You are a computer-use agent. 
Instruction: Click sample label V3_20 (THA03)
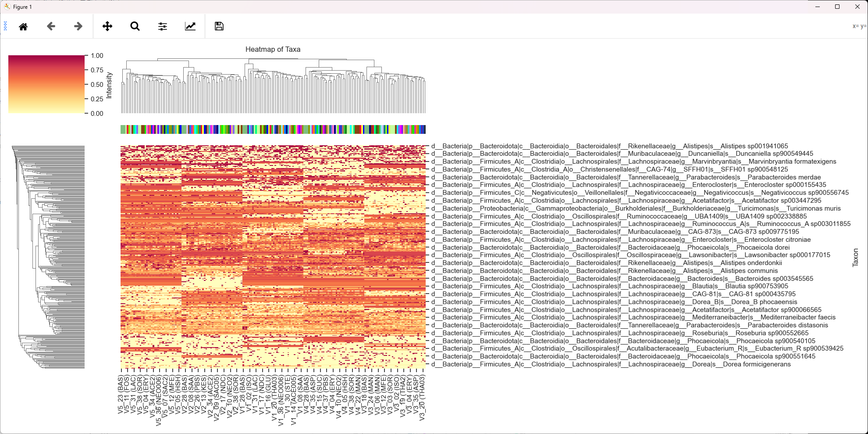[x=422, y=398]
